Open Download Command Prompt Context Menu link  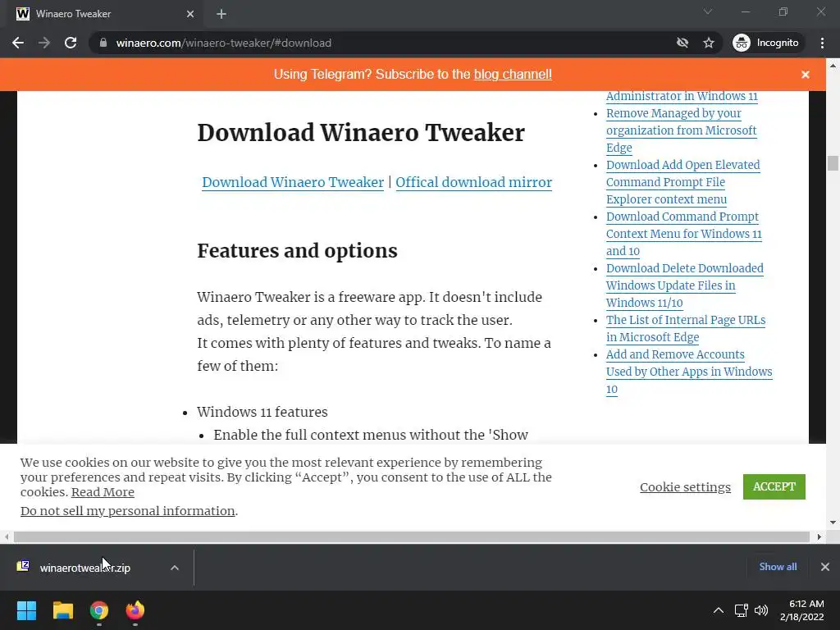tap(683, 234)
